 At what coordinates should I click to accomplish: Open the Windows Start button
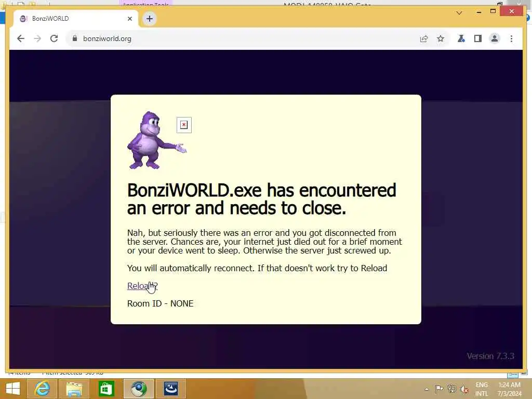pos(13,389)
